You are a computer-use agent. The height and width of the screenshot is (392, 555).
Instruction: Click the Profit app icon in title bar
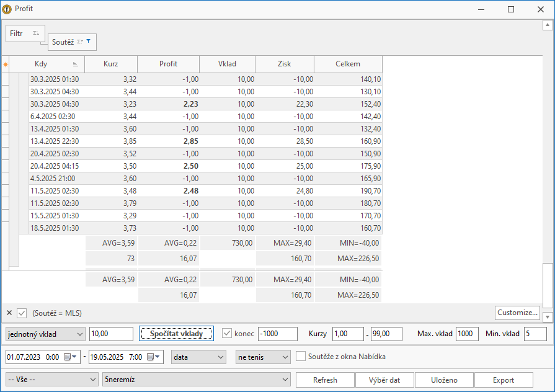click(7, 9)
